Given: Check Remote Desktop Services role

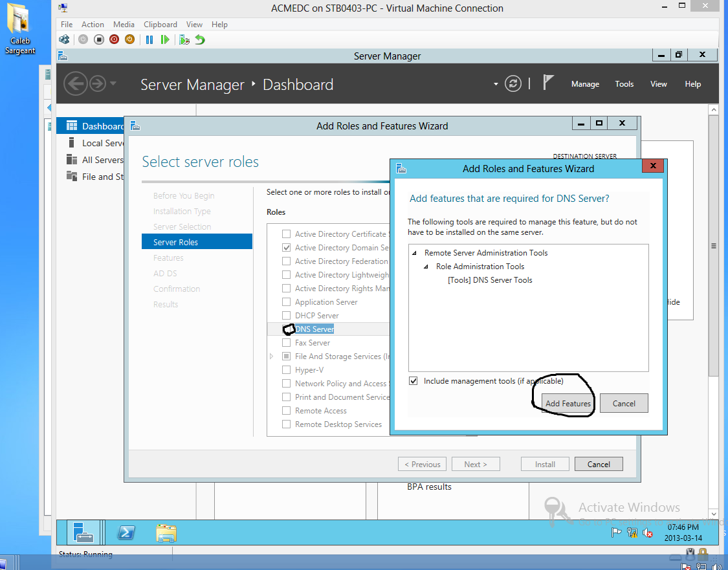Looking at the screenshot, I should tap(287, 424).
